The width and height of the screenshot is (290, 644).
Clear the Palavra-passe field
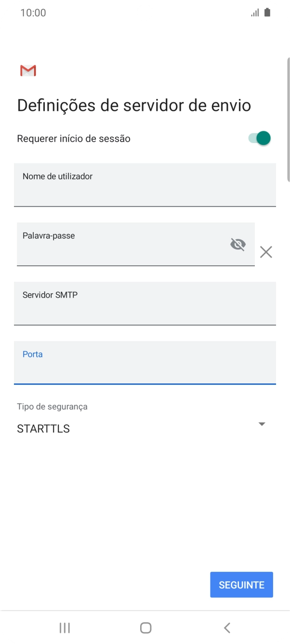coord(266,251)
